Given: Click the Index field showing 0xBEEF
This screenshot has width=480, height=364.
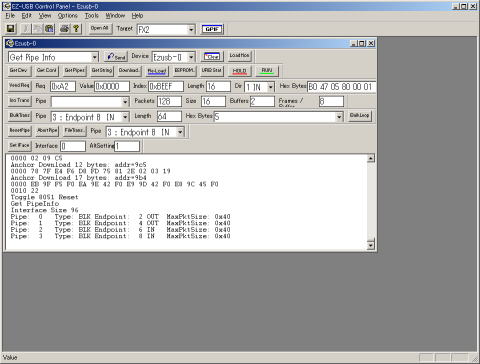Looking at the screenshot, I should pyautogui.click(x=166, y=87).
